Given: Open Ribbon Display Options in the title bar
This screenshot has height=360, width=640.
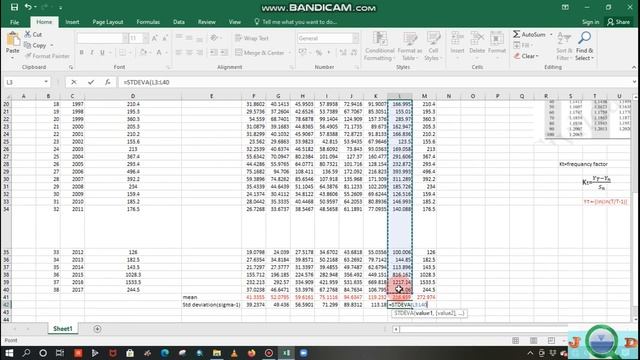Looking at the screenshot, I should (565, 7).
